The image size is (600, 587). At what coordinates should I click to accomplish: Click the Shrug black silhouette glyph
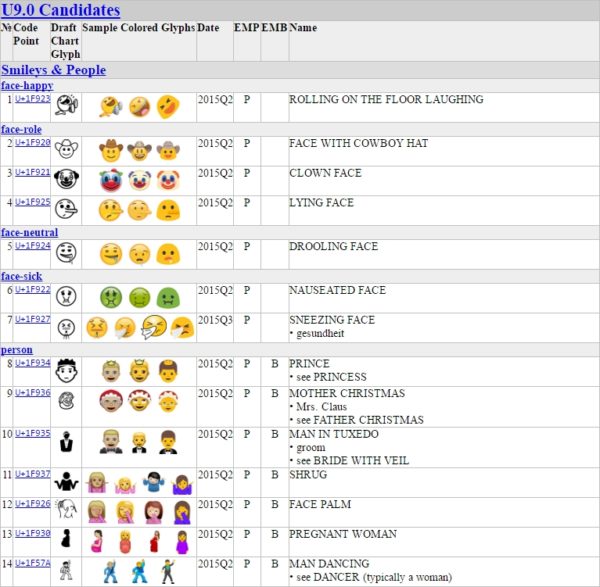[67, 481]
